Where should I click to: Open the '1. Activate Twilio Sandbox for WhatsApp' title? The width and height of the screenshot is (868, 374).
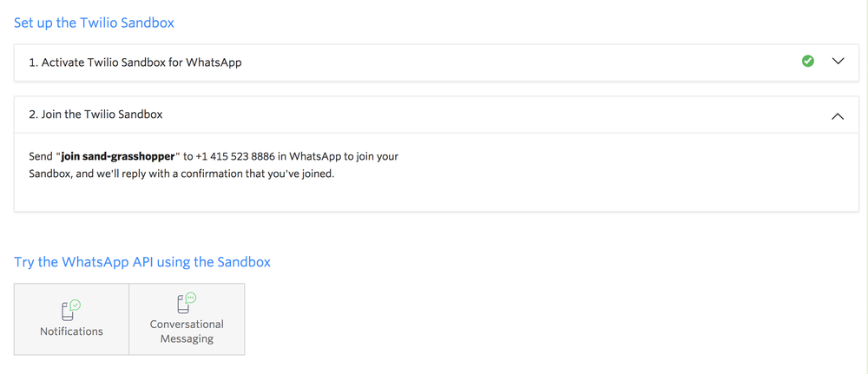135,62
